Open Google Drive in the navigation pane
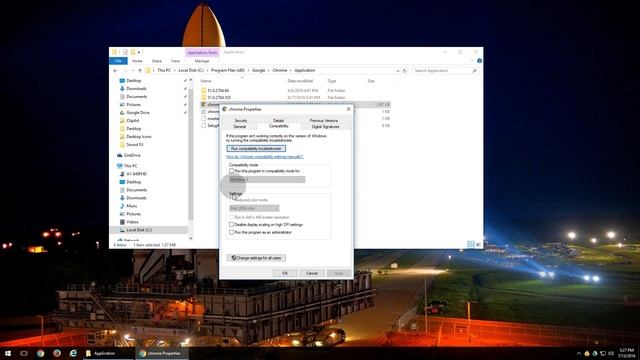Screen dimensions: 640x360 [x=138, y=113]
